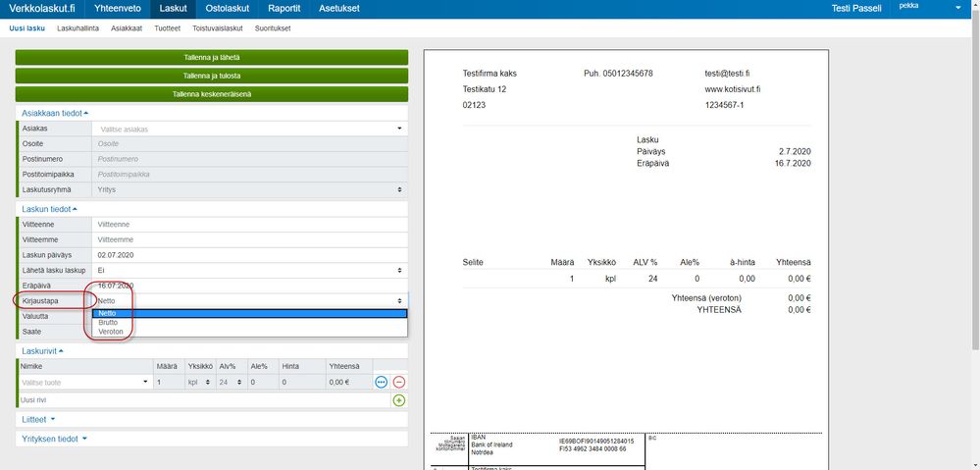The height and width of the screenshot is (470, 980).
Task: Go to Verkkolaskut.fi home logo
Action: [42, 9]
